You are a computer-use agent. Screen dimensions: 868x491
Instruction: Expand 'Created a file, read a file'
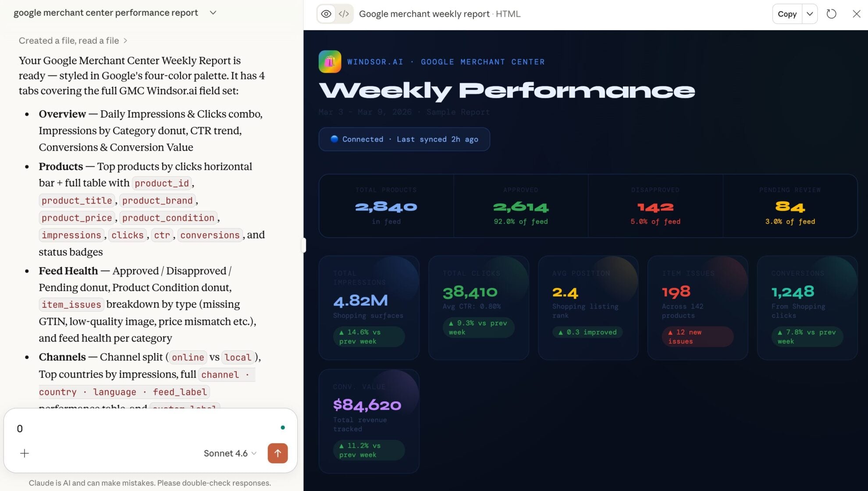[73, 40]
